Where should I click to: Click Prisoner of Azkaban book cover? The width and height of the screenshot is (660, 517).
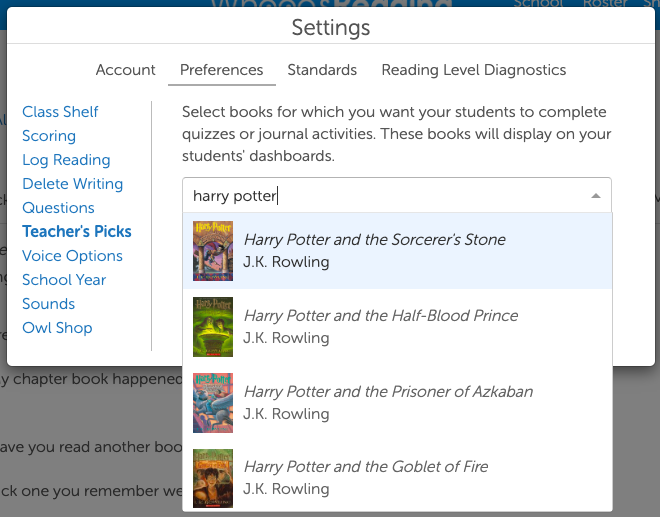pos(213,402)
